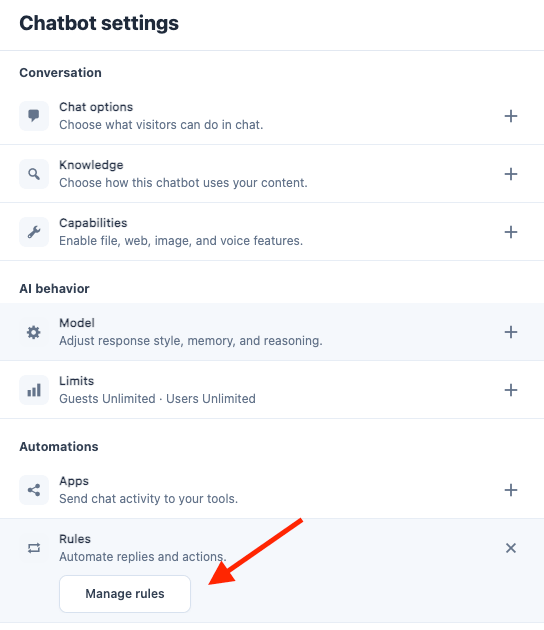Click the Limits bar chart icon
This screenshot has width=544, height=630.
coord(34,390)
